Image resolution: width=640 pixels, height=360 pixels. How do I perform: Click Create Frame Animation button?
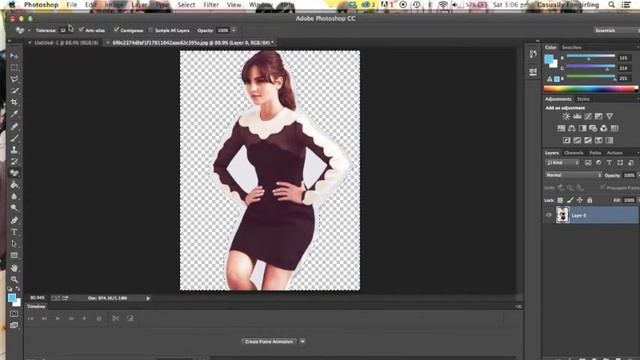tap(269, 341)
